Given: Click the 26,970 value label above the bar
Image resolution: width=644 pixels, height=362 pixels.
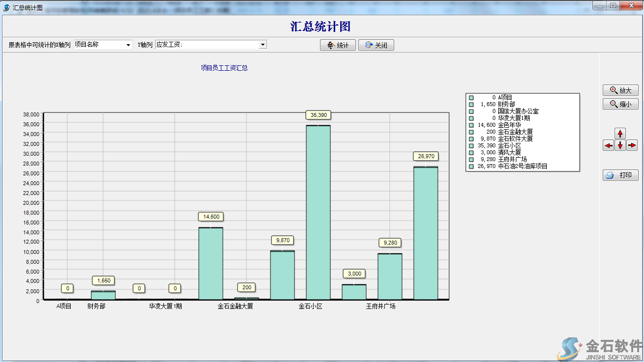Looking at the screenshot, I should click(426, 156).
